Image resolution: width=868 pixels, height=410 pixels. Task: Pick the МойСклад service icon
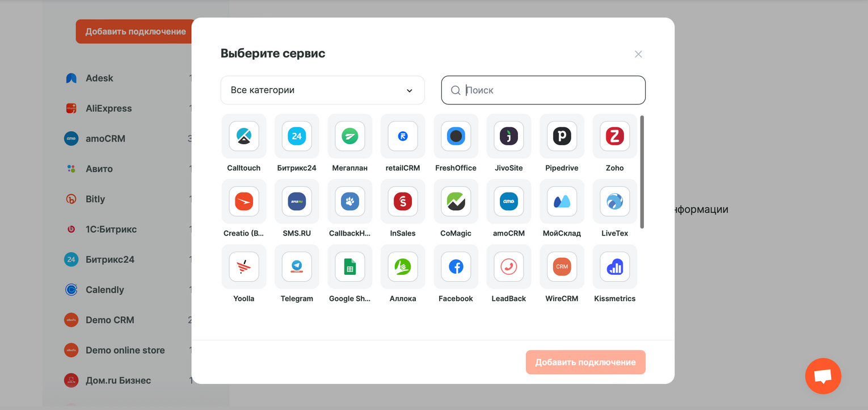(562, 202)
